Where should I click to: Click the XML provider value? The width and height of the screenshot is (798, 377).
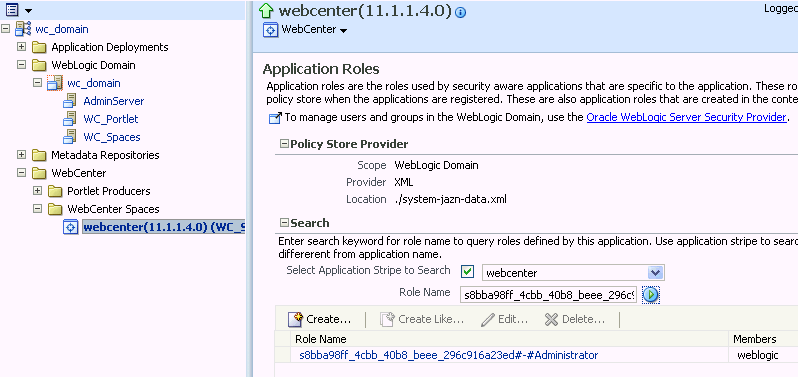click(404, 182)
